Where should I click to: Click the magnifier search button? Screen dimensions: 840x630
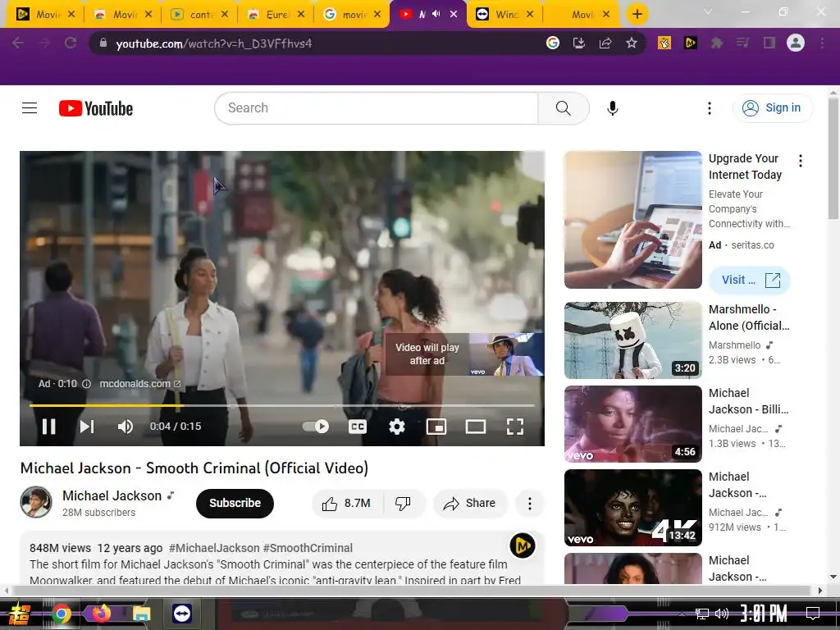pyautogui.click(x=563, y=108)
